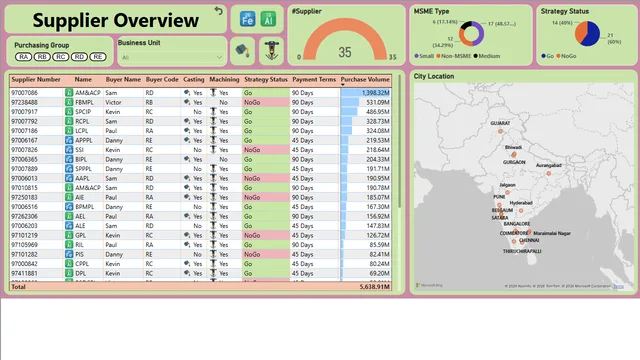Image resolution: width=640 pixels, height=360 pixels.
Task: Click the material icon beside APPPL
Action: point(69,140)
